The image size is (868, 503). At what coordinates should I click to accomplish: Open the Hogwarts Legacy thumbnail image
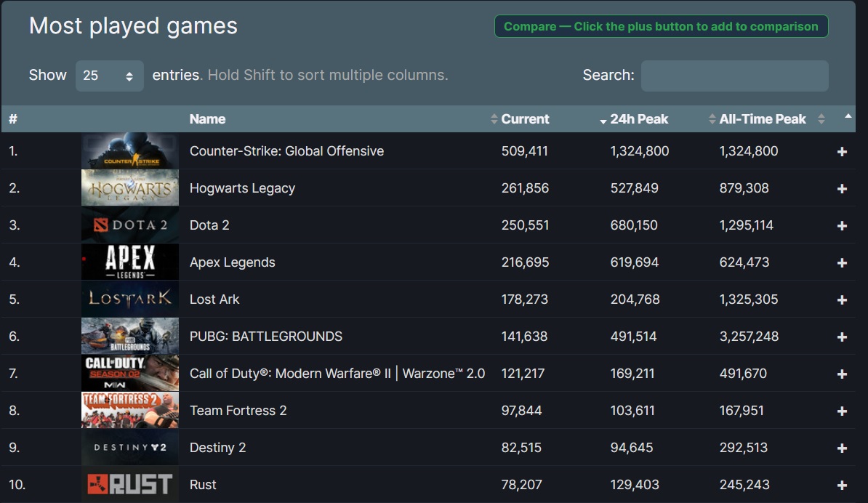[x=130, y=188]
